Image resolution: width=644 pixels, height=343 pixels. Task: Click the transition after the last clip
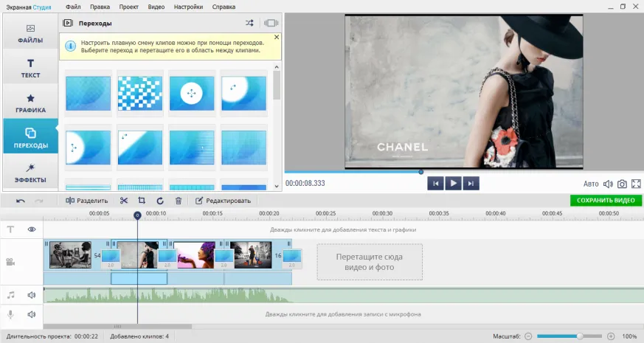tap(291, 258)
